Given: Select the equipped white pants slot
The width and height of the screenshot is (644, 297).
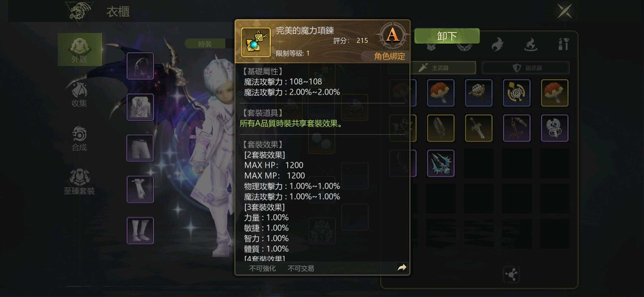Looking at the screenshot, I should (140, 148).
